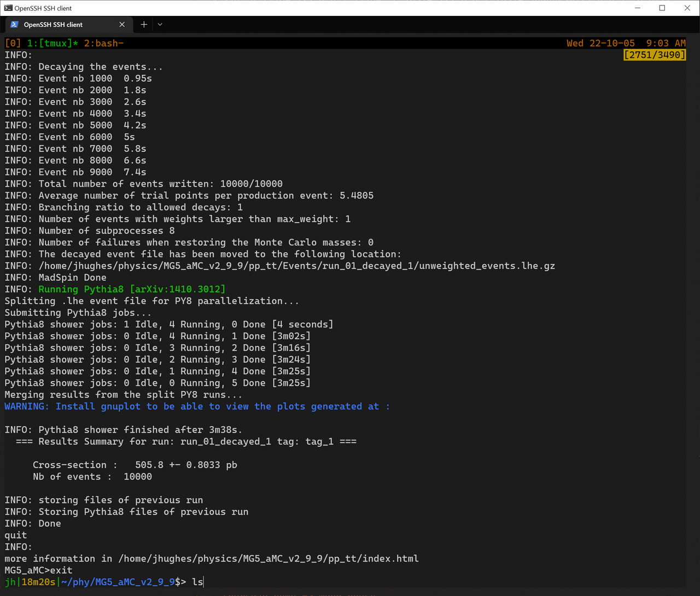The width and height of the screenshot is (700, 596).
Task: Click the pp_tt/index.html path line
Action: point(212,559)
